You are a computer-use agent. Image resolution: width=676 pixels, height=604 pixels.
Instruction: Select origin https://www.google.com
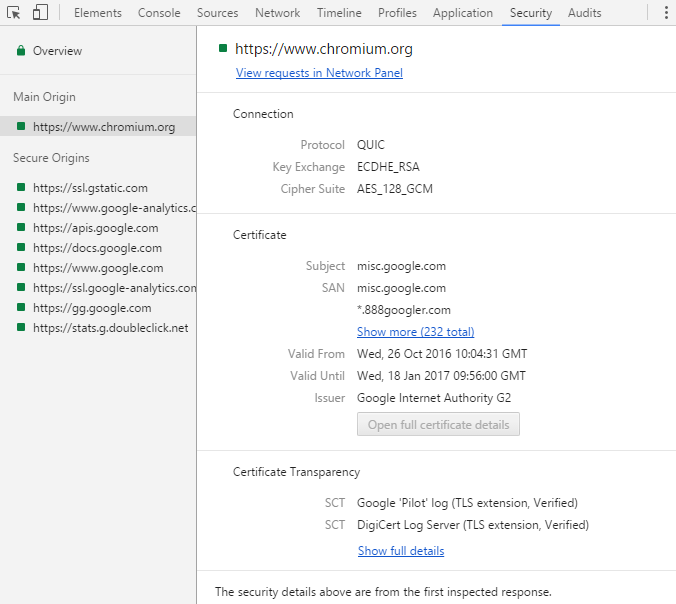click(98, 268)
